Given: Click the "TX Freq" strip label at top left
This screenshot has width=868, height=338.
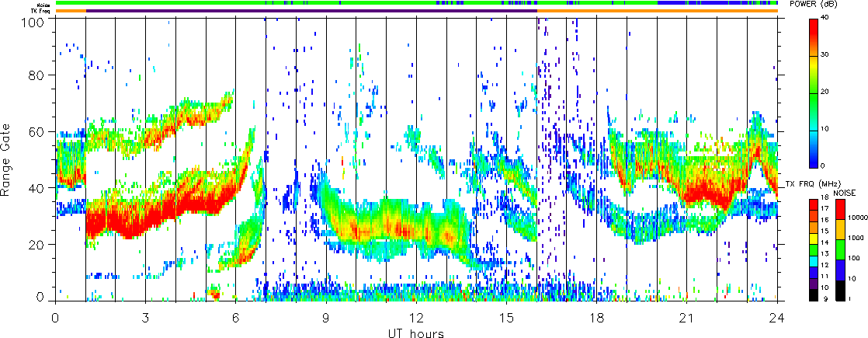Looking at the screenshot, I should tap(41, 11).
